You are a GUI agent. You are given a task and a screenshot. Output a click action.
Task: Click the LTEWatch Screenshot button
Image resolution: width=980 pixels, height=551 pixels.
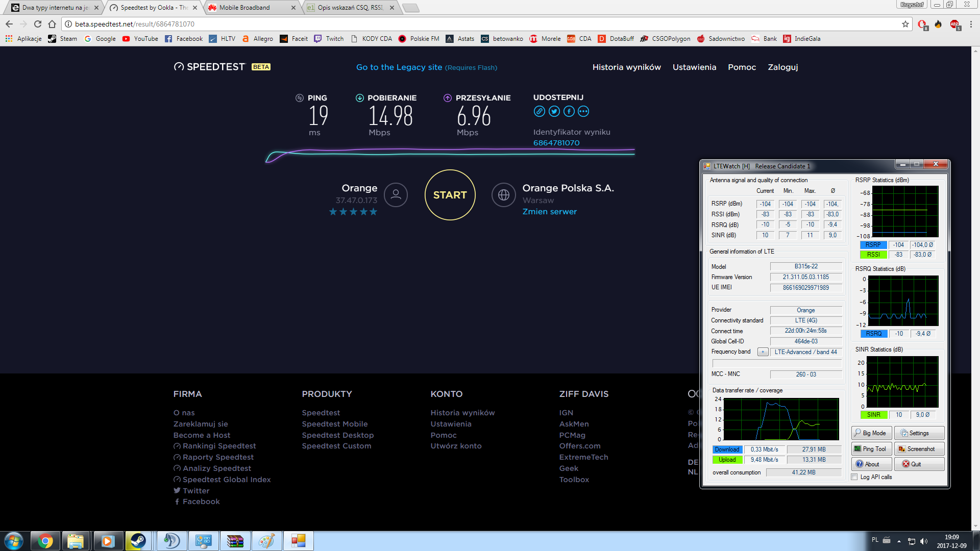coord(919,449)
